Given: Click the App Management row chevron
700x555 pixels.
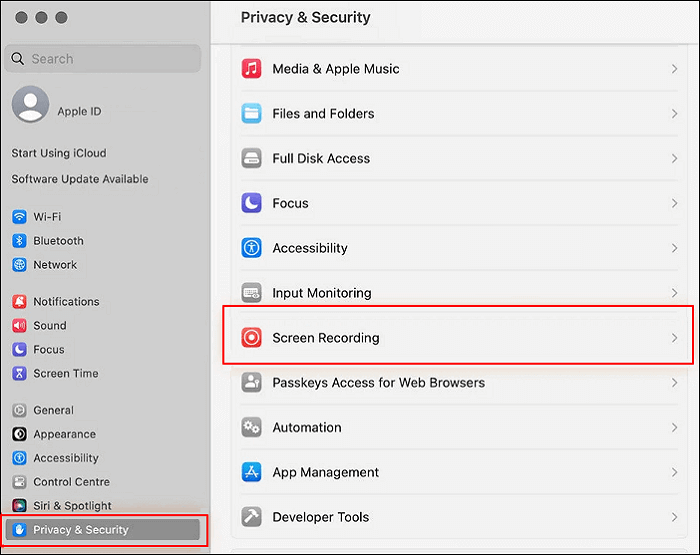Looking at the screenshot, I should pos(674,472).
